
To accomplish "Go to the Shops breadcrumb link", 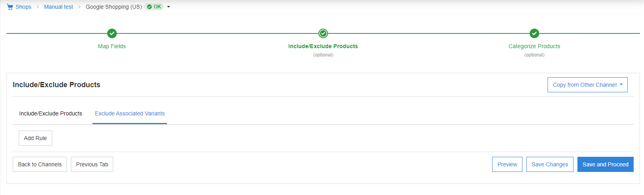I will point(24,7).
